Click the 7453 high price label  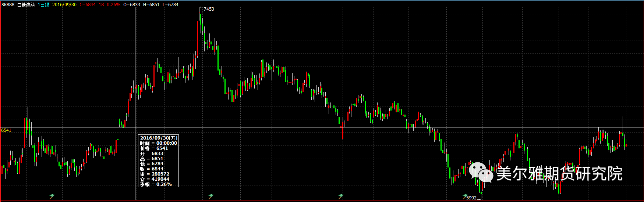click(209, 9)
